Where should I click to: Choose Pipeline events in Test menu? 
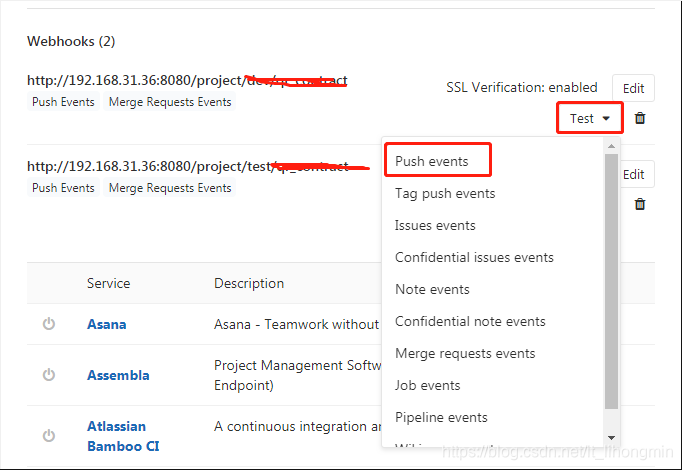[441, 417]
